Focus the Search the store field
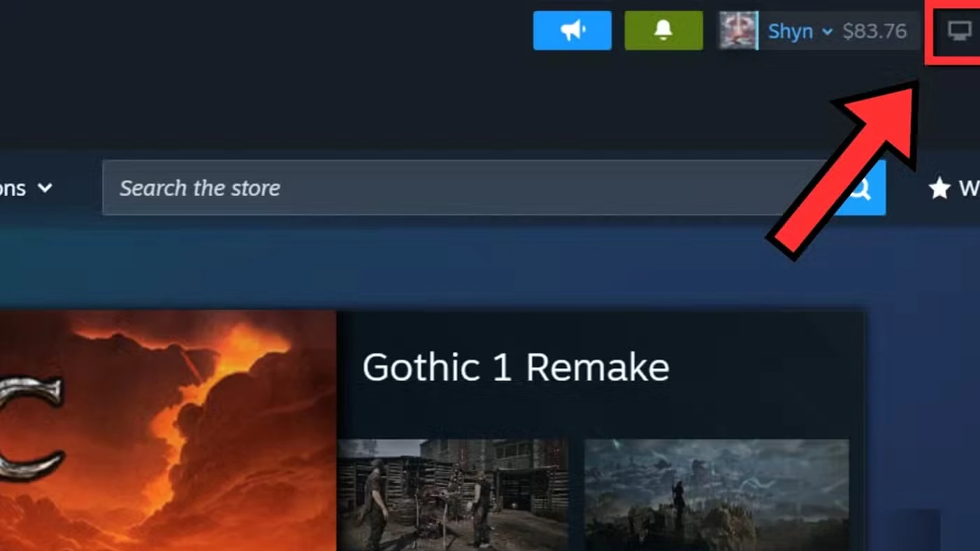 pos(468,187)
